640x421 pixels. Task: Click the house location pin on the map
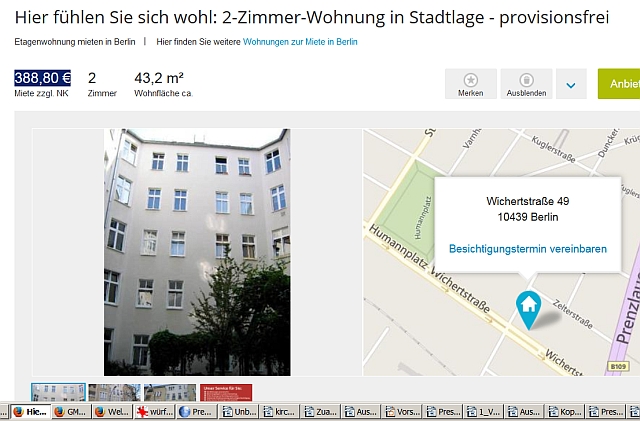pyautogui.click(x=528, y=310)
